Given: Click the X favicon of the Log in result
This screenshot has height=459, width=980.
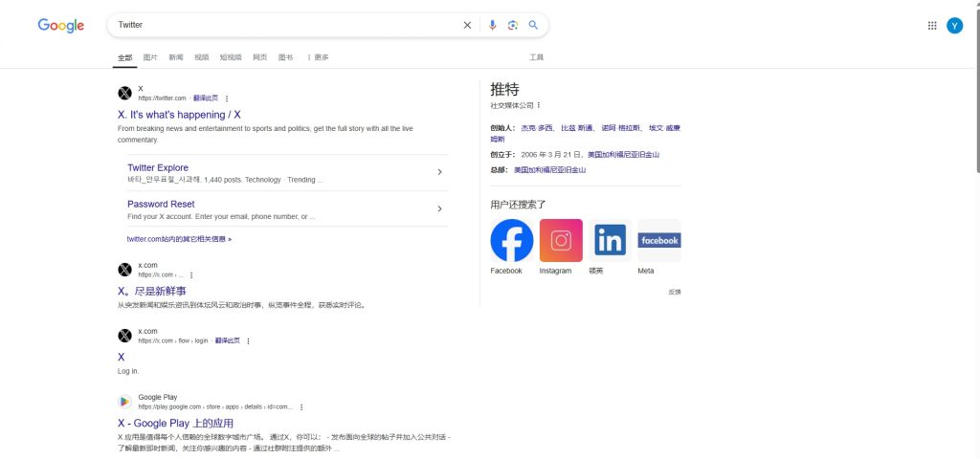Looking at the screenshot, I should point(125,336).
